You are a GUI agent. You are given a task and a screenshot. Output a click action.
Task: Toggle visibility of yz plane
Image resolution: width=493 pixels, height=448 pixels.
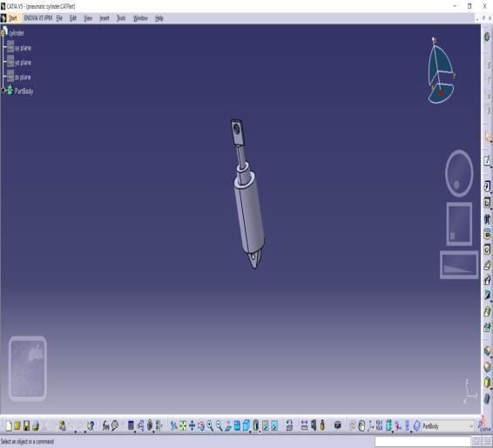(10, 62)
